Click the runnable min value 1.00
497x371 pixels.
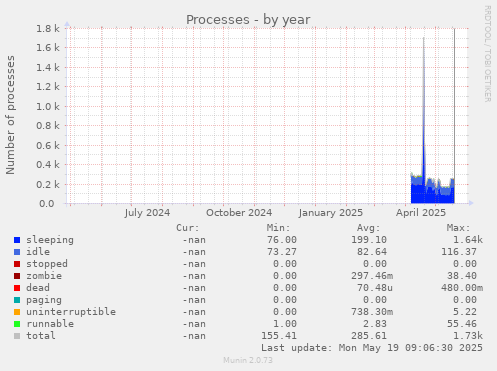285,324
